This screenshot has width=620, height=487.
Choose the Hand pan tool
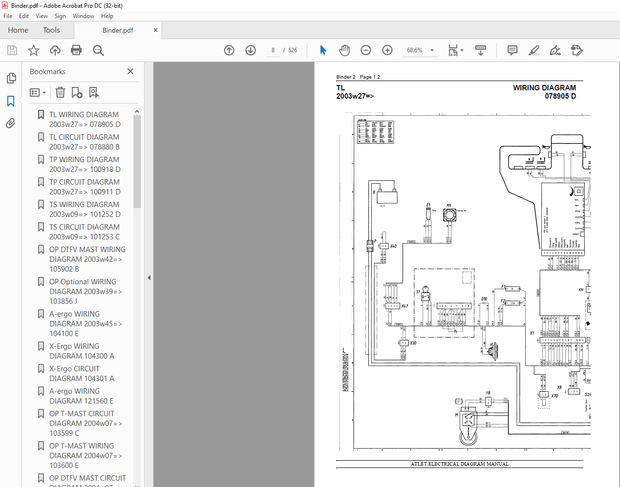[x=344, y=50]
